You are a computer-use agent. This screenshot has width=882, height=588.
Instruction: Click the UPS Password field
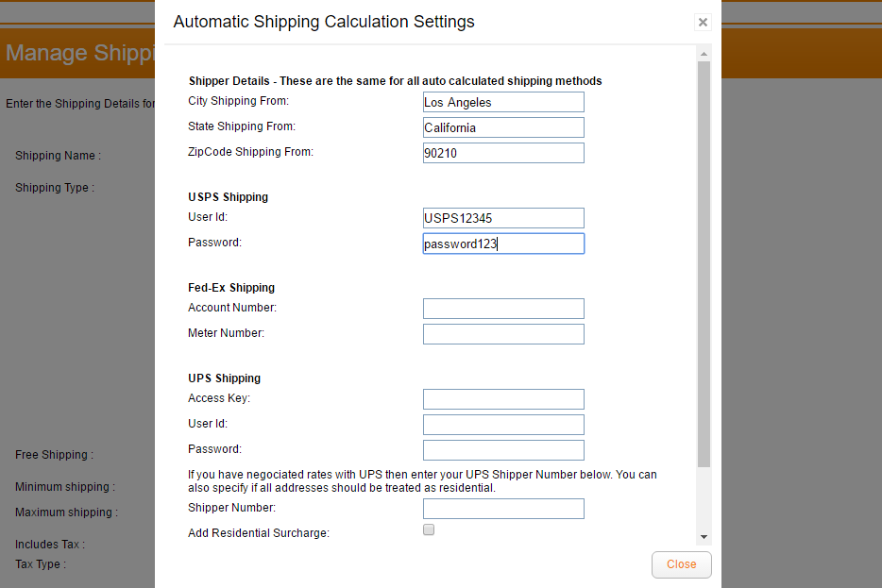tap(503, 450)
